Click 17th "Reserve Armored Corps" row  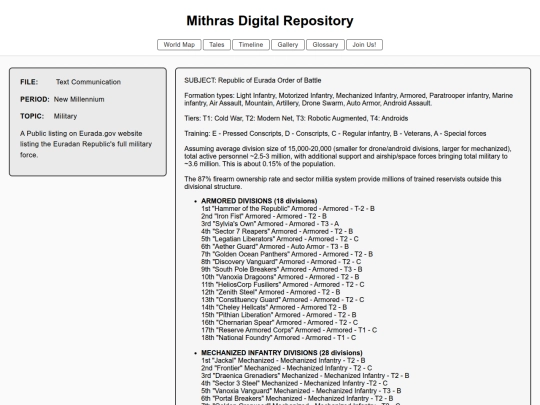(x=289, y=330)
